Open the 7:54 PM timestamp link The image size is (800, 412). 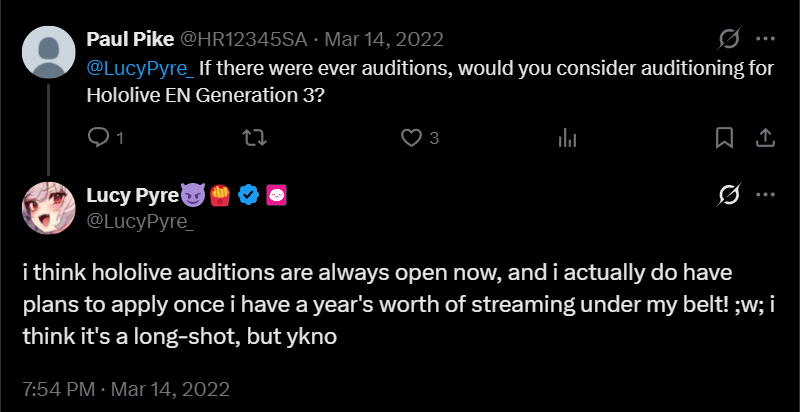(57, 386)
